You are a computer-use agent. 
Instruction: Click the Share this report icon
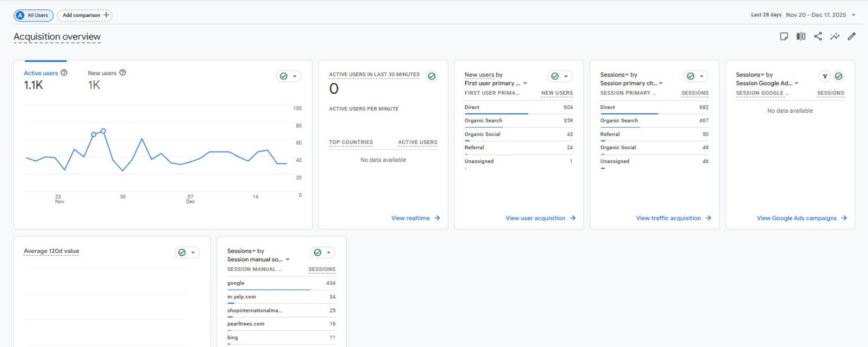pos(818,36)
